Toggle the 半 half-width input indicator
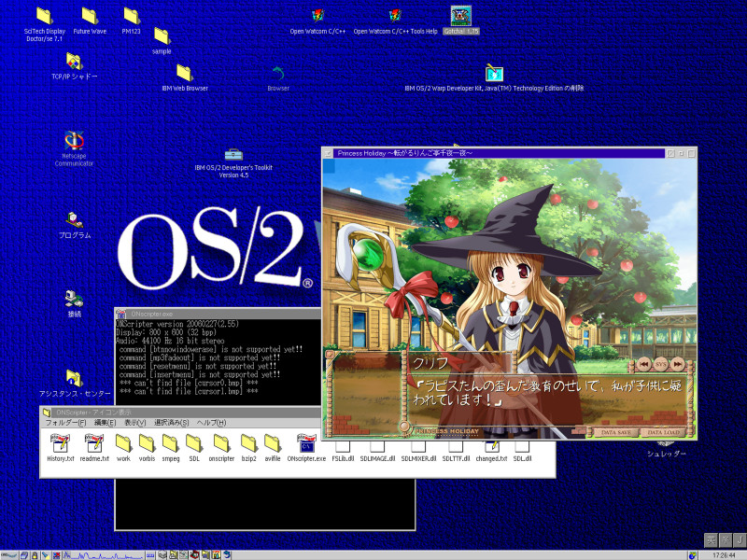 pyautogui.click(x=726, y=539)
